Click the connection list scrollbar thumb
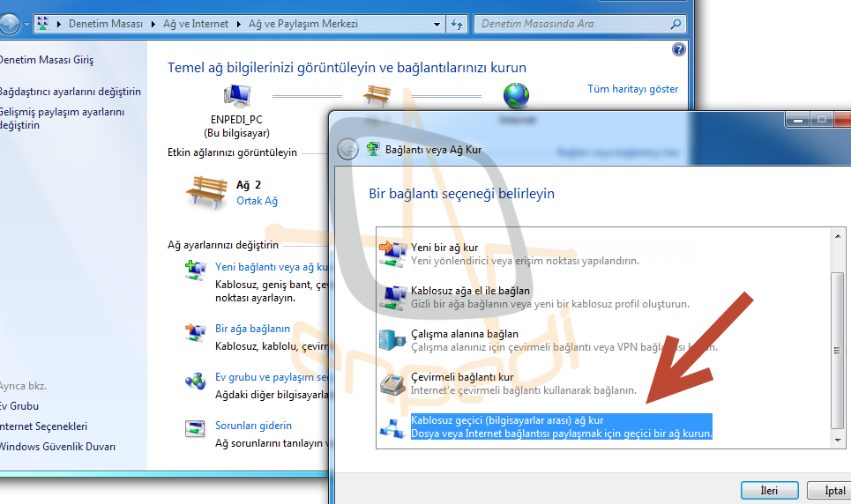The width and height of the screenshot is (851, 504). (x=838, y=351)
